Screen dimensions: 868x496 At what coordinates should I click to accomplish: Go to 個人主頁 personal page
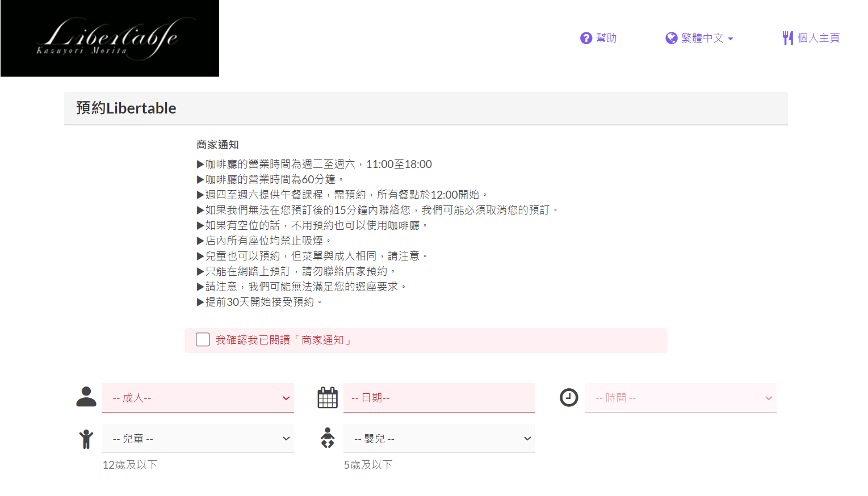click(818, 38)
